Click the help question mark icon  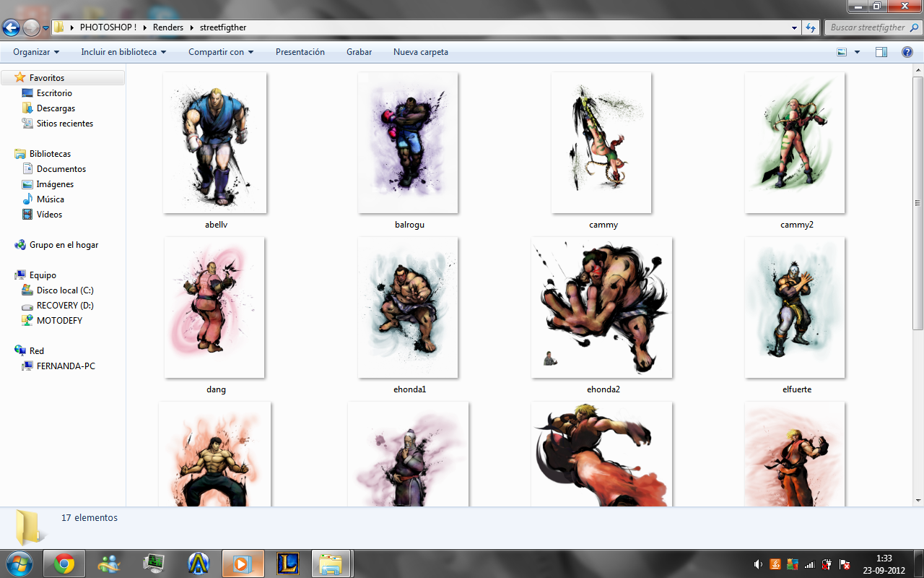(x=907, y=52)
